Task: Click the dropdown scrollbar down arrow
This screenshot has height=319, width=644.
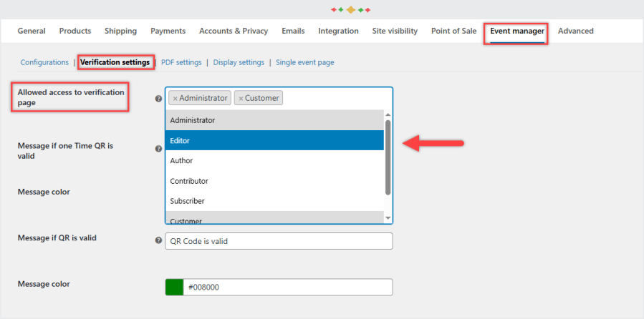Action: (388, 219)
